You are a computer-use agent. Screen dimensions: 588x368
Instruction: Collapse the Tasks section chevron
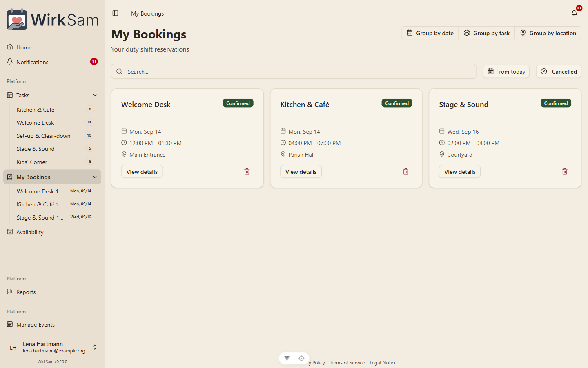click(95, 95)
